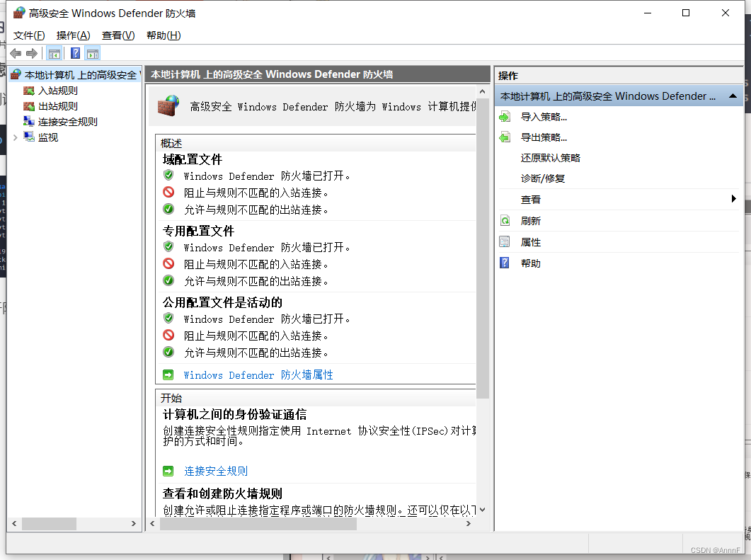
Task: Click the 域配置文件 heading text
Action: [193, 159]
